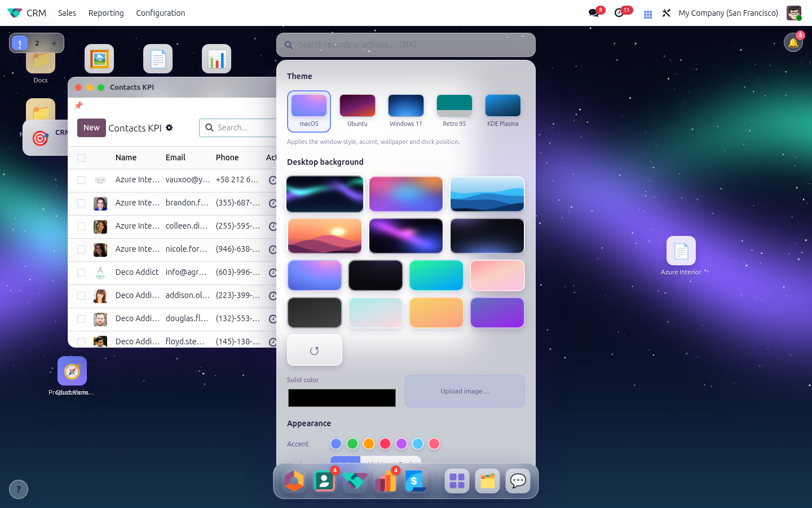Open the black solid color picker
Image resolution: width=812 pixels, height=508 pixels.
(342, 398)
